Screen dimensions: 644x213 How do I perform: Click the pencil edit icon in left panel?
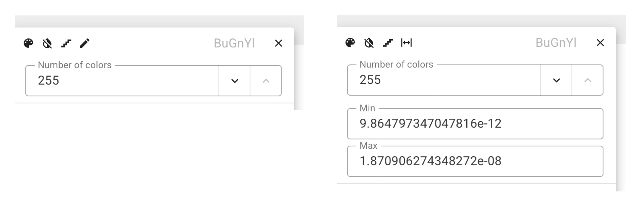(x=85, y=43)
